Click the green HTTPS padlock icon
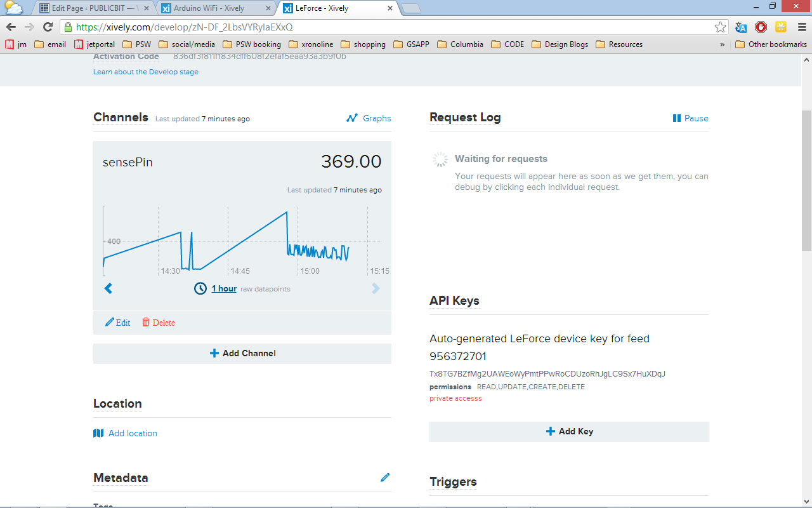Viewport: 812px width, 508px height. click(68, 27)
